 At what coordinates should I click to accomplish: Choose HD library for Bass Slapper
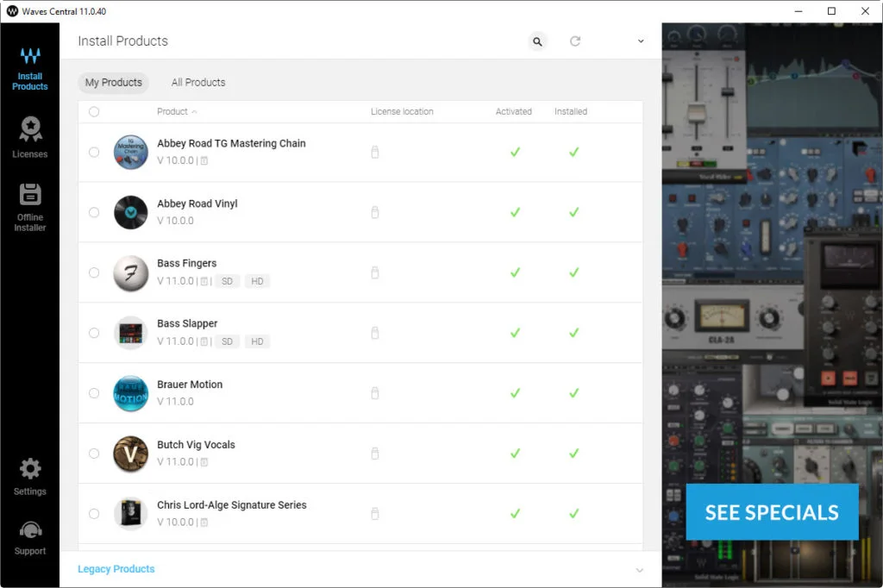pyautogui.click(x=257, y=341)
